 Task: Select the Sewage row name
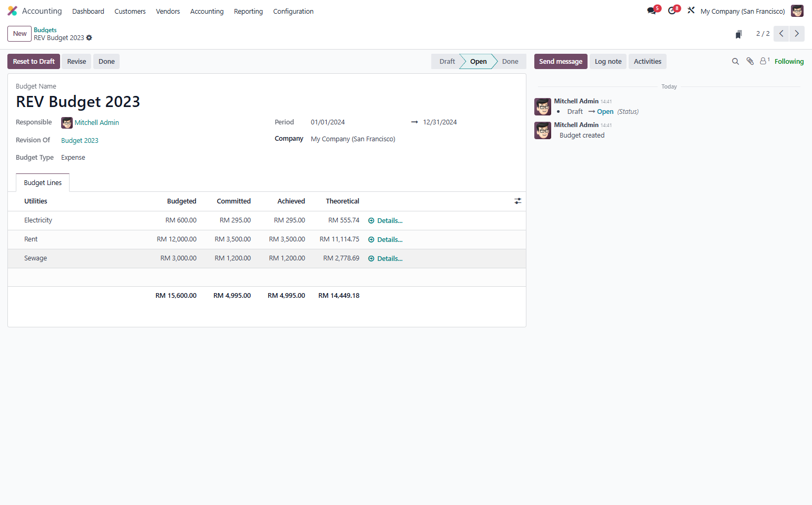click(35, 258)
